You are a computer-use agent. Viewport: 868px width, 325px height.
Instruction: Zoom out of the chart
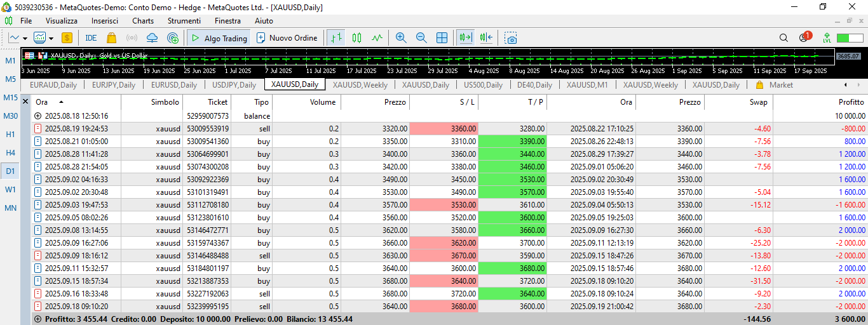[421, 38]
